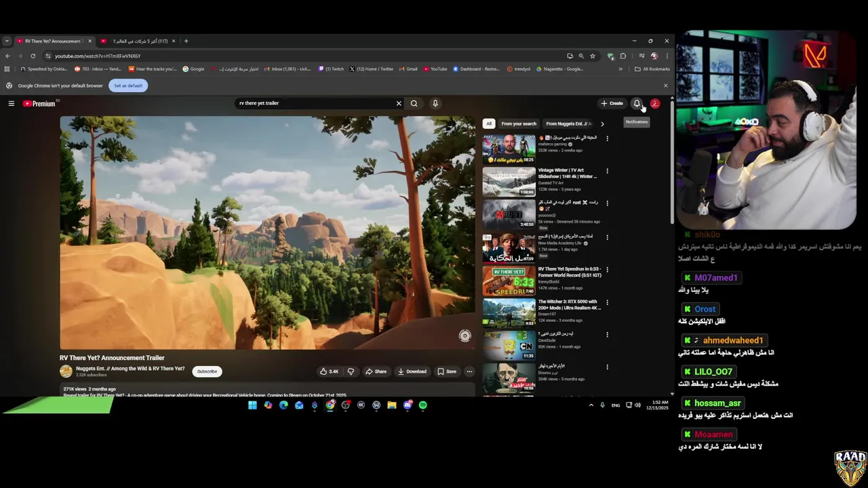Open options for the Dourou video
868x488 pixels.
(x=607, y=367)
